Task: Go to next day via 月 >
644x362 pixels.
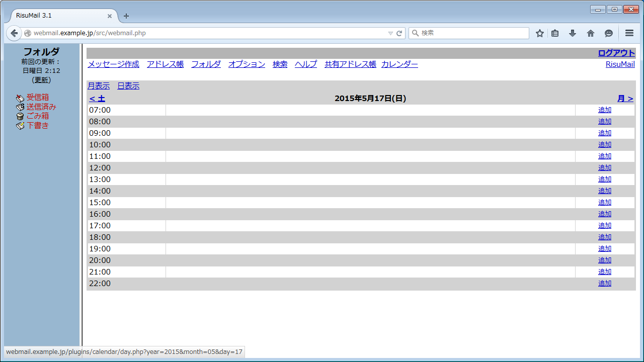Action: point(625,99)
